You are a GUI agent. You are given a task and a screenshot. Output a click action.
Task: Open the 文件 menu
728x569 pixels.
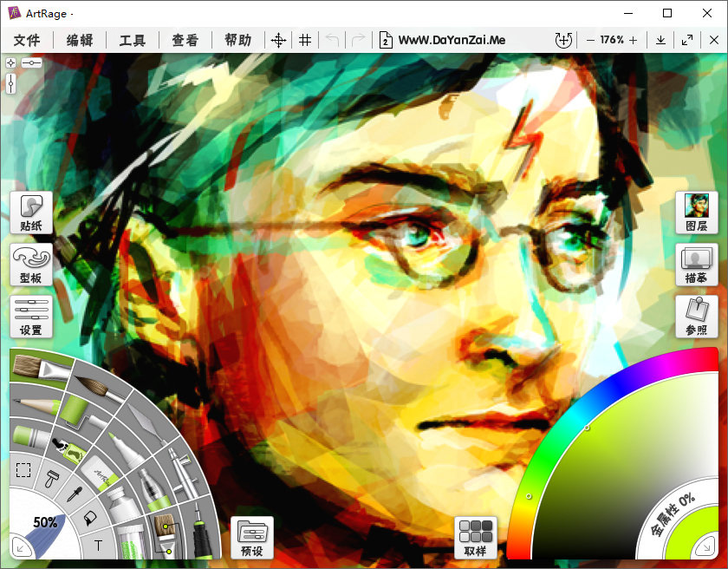27,41
